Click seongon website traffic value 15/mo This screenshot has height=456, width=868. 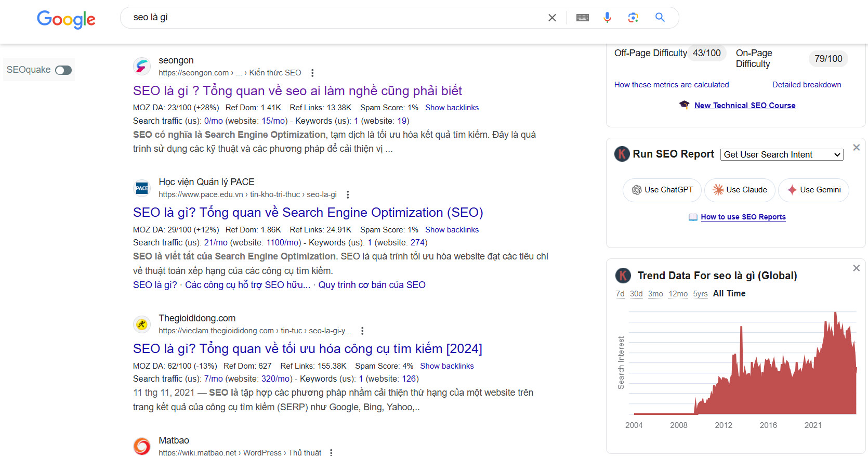click(x=273, y=121)
